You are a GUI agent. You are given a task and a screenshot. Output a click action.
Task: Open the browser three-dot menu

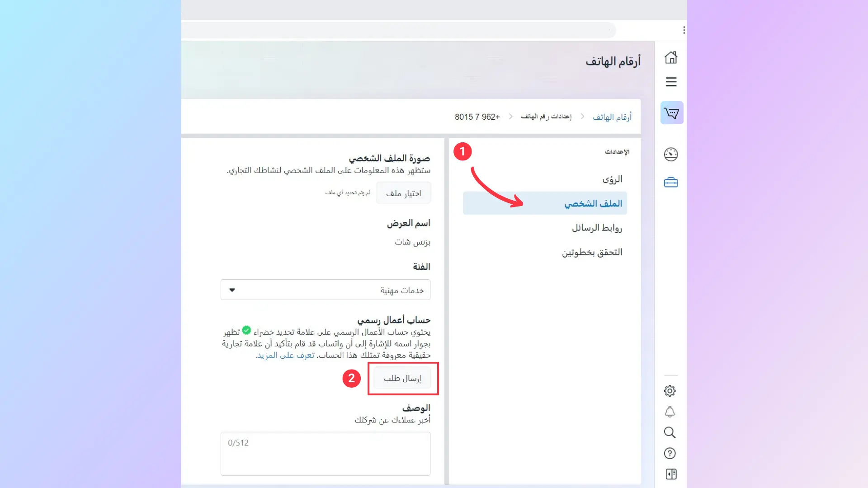(684, 30)
